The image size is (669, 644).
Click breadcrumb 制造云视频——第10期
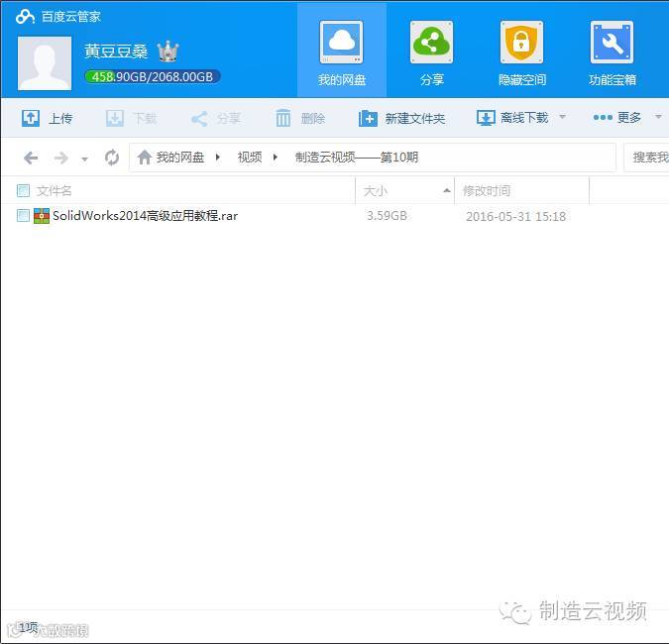357,157
